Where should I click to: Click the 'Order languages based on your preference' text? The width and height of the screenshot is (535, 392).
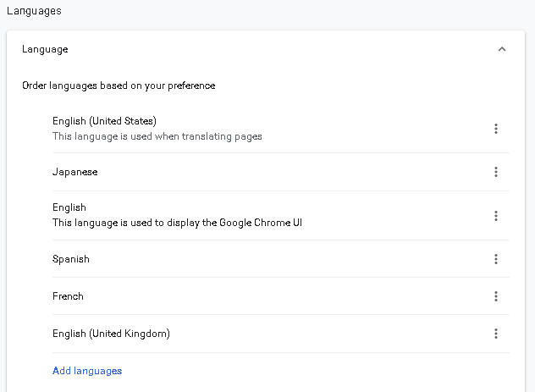(x=119, y=86)
